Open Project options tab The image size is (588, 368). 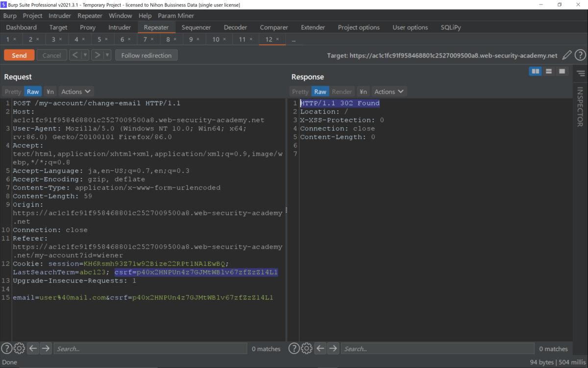coord(359,27)
